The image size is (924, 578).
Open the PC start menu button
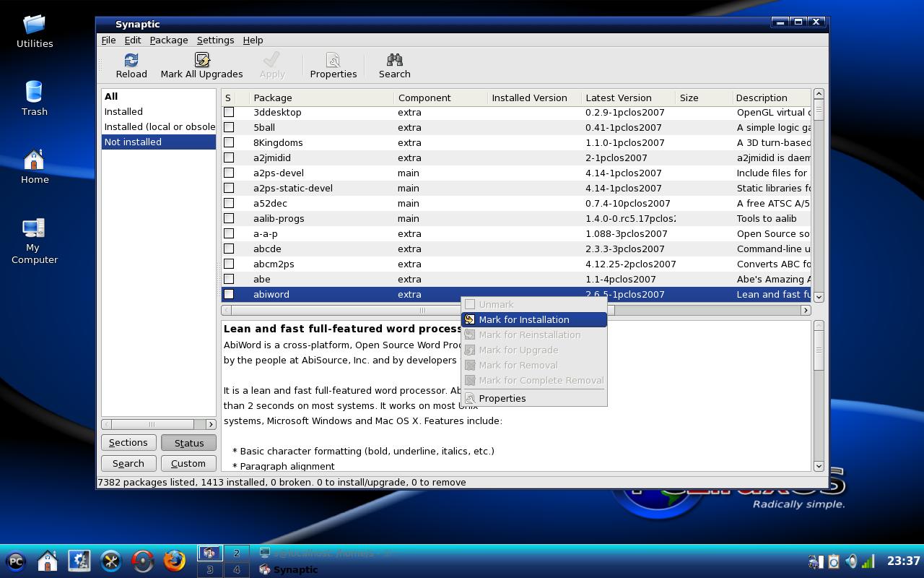(x=16, y=561)
